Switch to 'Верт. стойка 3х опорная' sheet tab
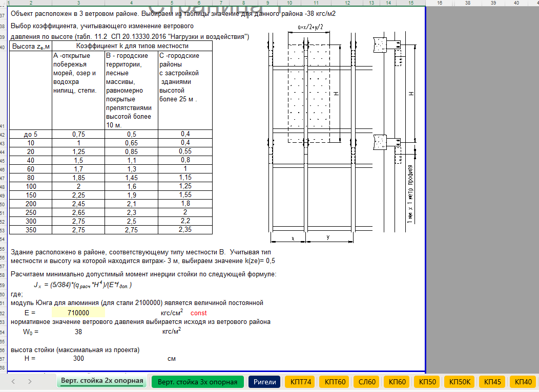The height and width of the screenshot is (392, 539). [197, 382]
